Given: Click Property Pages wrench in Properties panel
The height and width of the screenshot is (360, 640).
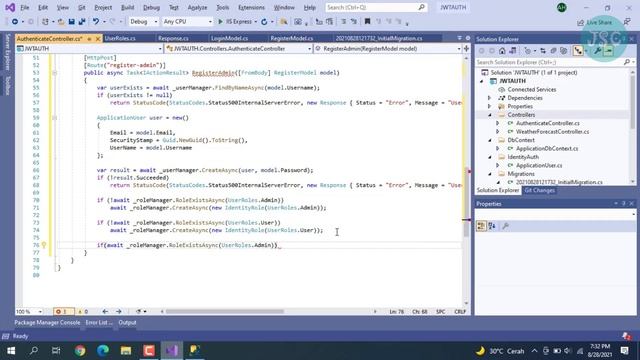Looking at the screenshot, I should pos(505,226).
